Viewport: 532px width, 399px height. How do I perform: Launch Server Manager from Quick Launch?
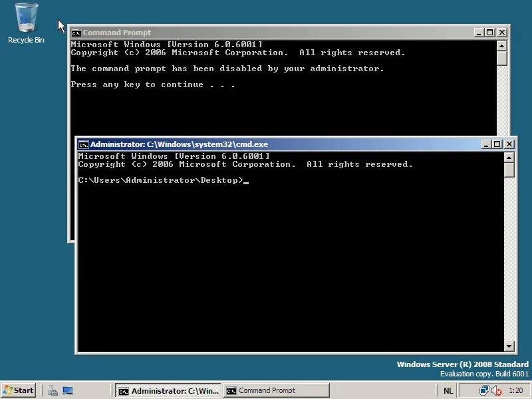[53, 390]
